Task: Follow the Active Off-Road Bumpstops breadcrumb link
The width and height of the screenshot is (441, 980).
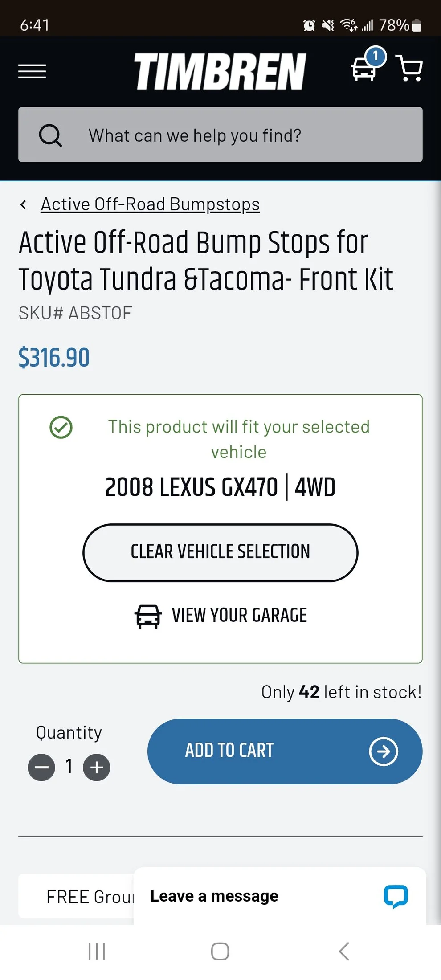Action: 150,204
